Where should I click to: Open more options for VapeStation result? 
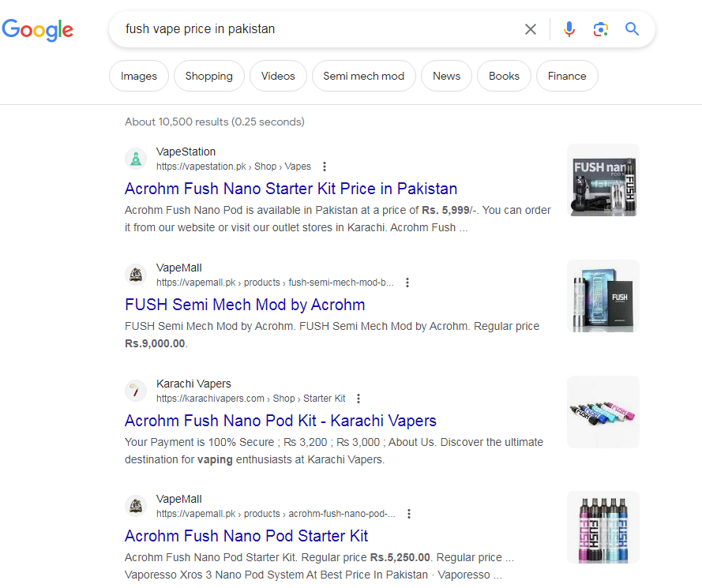[325, 167]
